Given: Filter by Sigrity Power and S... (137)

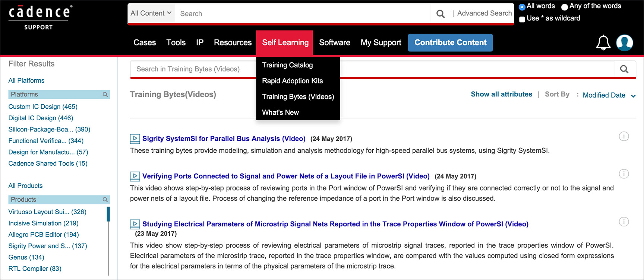Looking at the screenshot, I should (48, 246).
